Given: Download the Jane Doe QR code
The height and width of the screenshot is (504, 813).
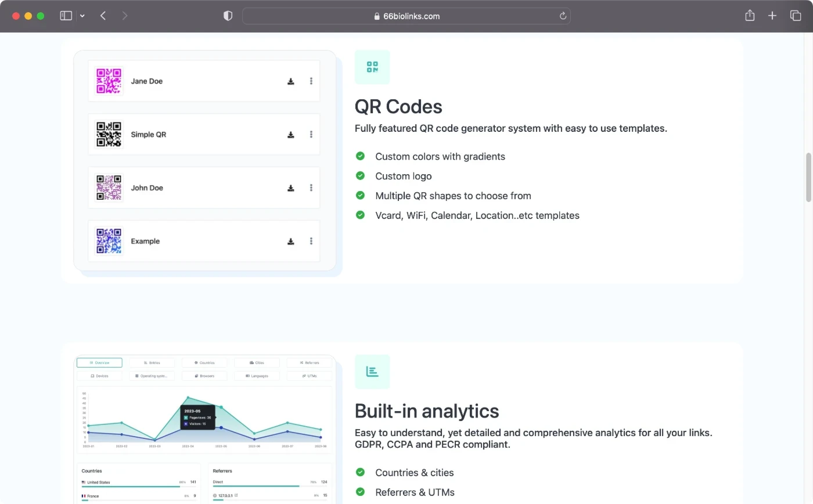Looking at the screenshot, I should tap(290, 81).
